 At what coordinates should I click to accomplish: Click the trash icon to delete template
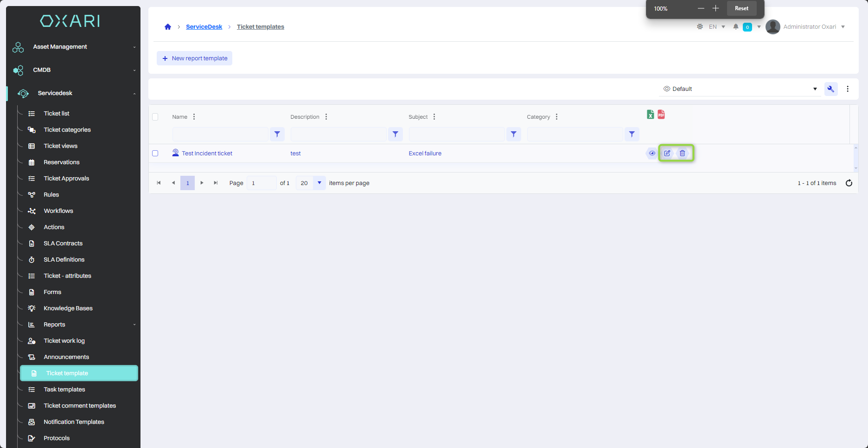tap(683, 153)
